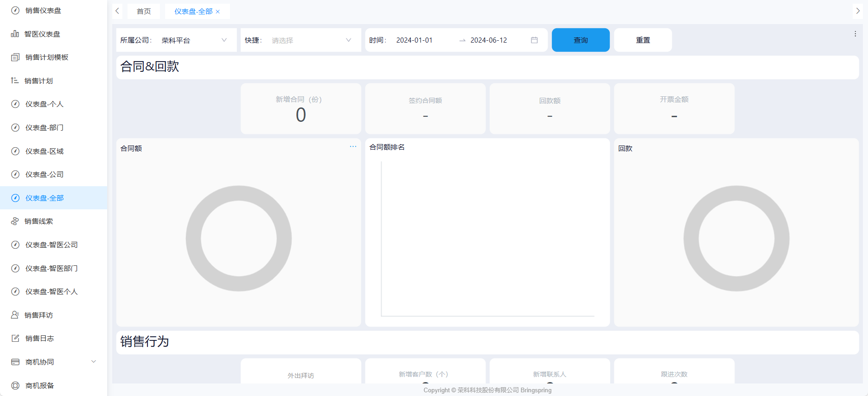Open the three-dot menu on 合同额 card
868x396 pixels.
353,146
